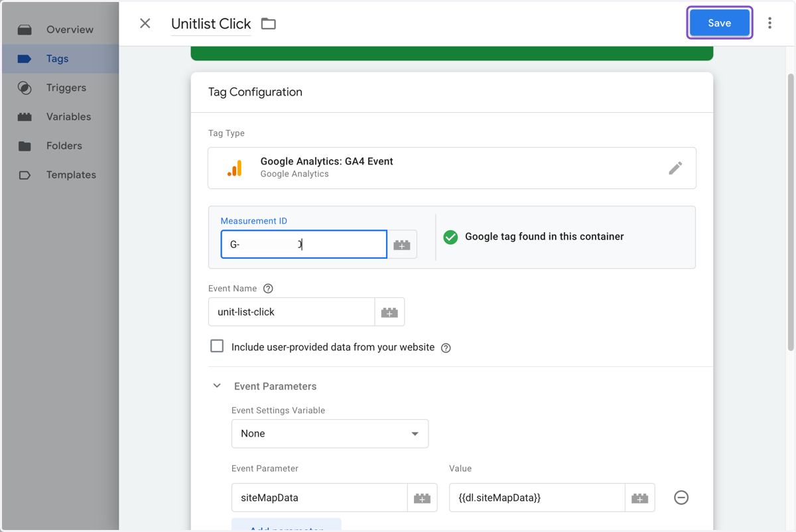Click the Google Analytics: GA4 Event tag type
796x532 pixels.
(x=452, y=168)
